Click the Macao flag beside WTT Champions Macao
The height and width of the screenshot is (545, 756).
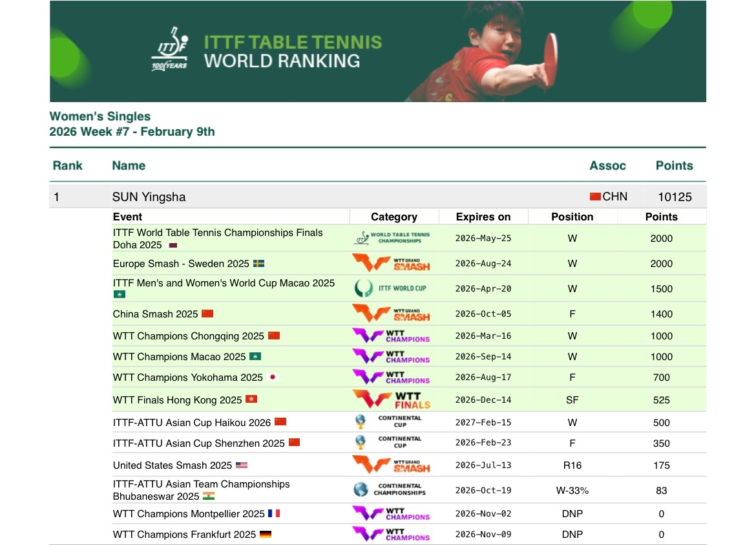[255, 356]
